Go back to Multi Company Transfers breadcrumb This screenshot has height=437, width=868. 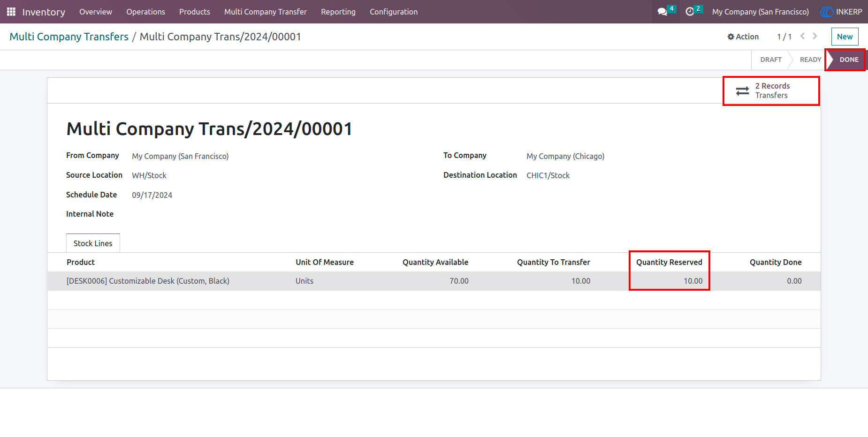pyautogui.click(x=69, y=37)
